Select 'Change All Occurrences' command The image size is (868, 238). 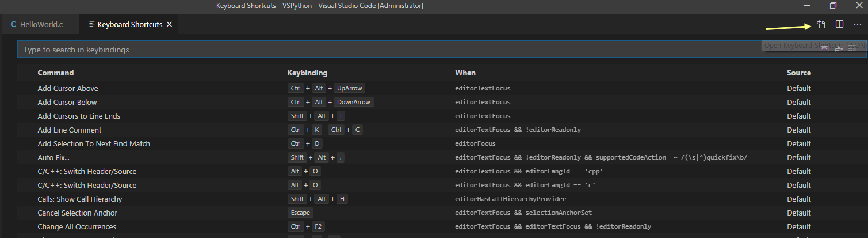[x=77, y=226]
